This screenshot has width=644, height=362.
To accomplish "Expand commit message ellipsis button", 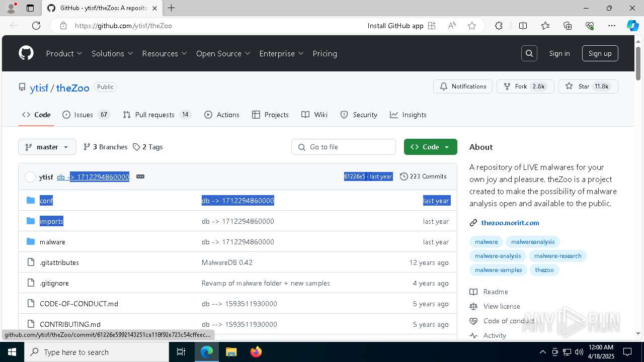I will (140, 176).
